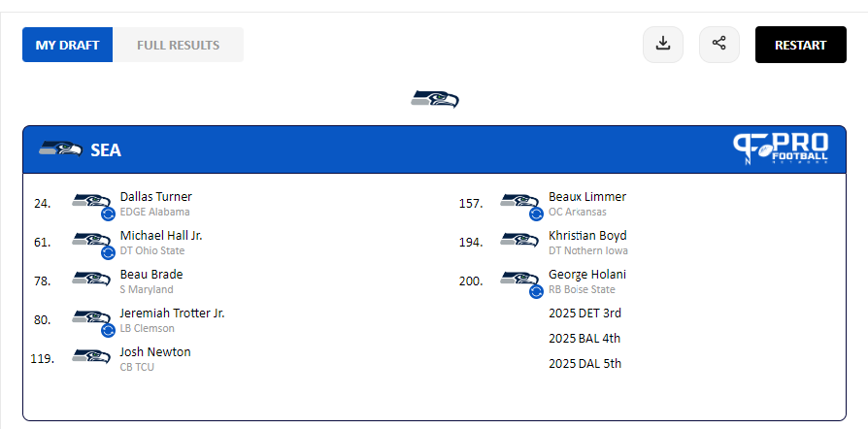The width and height of the screenshot is (868, 429).
Task: Open Dallas Turner player name
Action: point(155,197)
